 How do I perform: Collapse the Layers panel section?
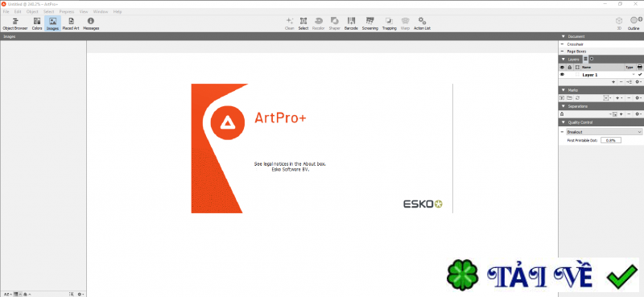tap(563, 60)
